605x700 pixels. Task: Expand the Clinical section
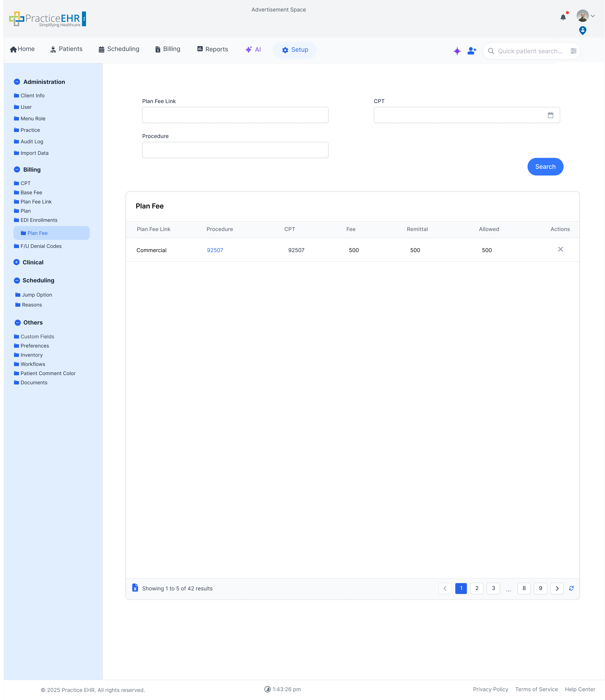point(17,262)
